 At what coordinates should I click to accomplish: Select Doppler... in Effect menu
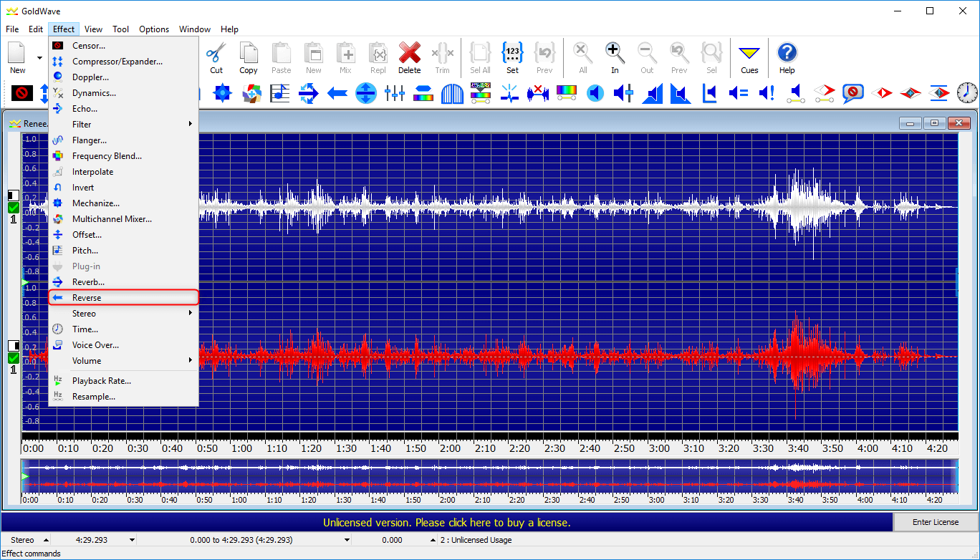tap(123, 77)
